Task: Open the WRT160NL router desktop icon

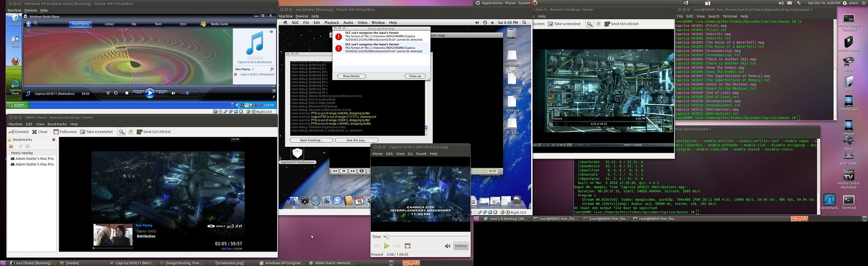Action: [849, 158]
